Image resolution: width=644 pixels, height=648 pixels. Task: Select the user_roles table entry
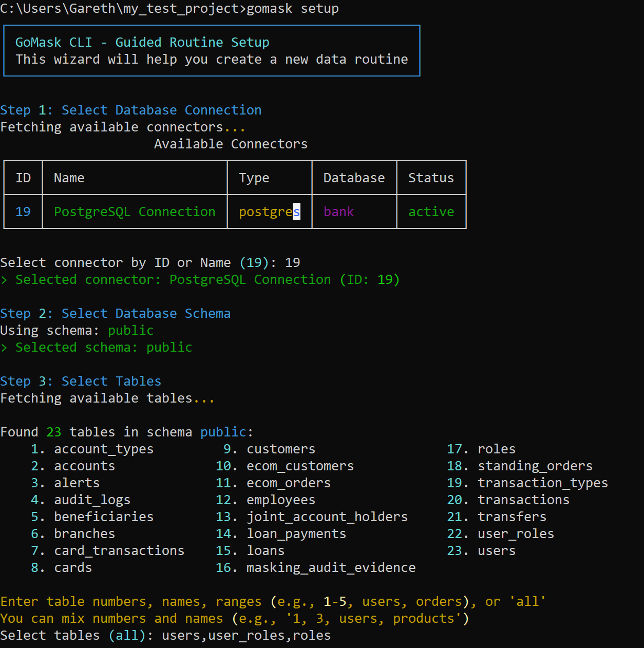click(516, 534)
